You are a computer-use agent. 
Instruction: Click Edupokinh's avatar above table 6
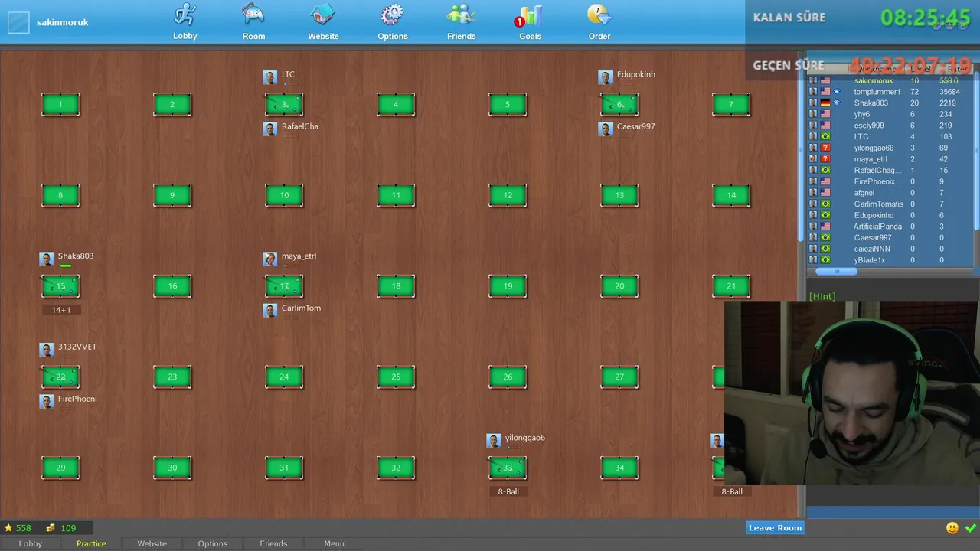pos(606,77)
